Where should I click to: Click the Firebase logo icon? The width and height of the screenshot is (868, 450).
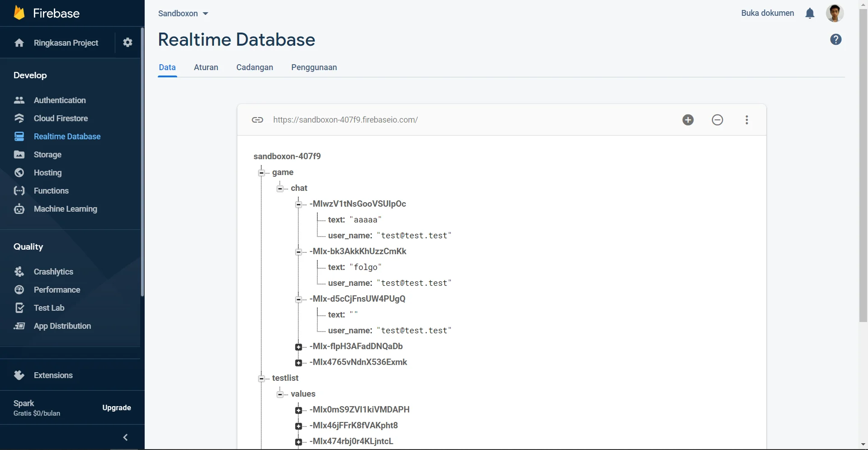(x=19, y=13)
